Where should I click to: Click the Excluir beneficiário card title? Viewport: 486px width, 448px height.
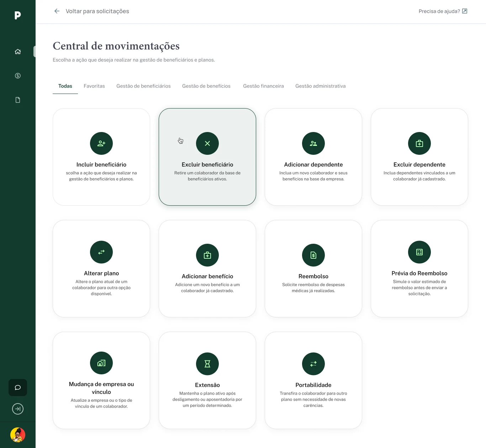pos(207,164)
